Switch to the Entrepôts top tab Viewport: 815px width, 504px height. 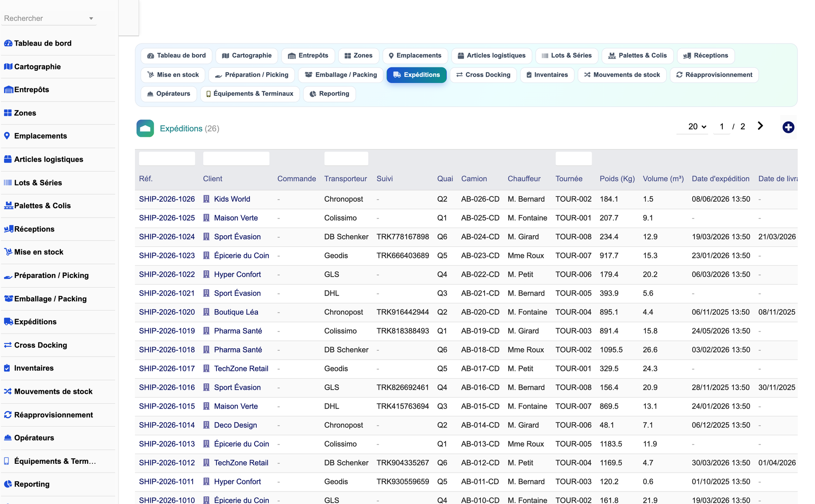pyautogui.click(x=308, y=56)
